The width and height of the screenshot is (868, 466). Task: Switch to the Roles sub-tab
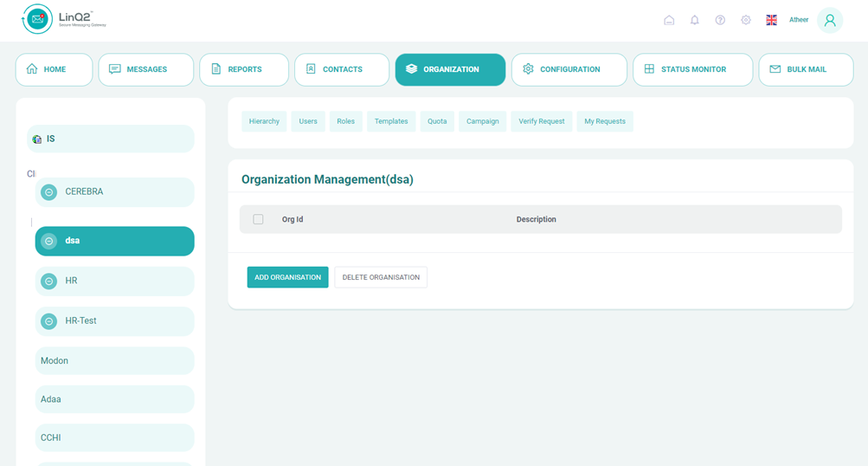346,121
